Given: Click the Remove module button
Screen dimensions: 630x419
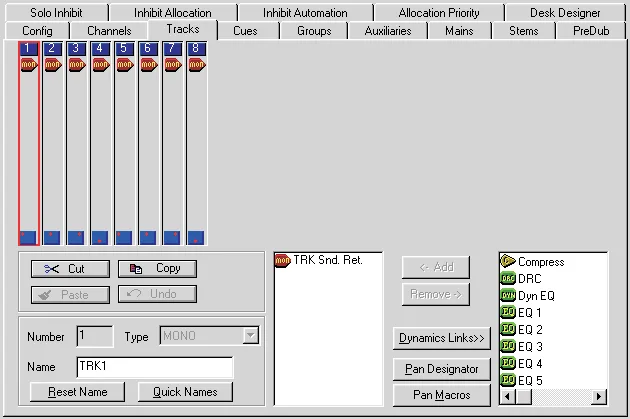Looking at the screenshot, I should coord(436,294).
